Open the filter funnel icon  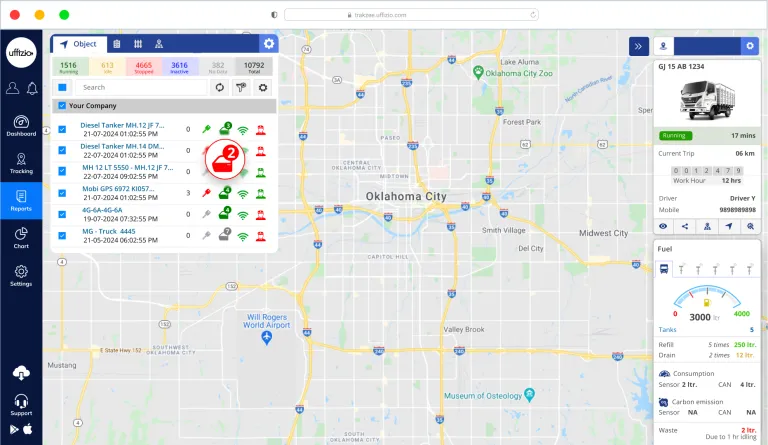[x=241, y=87]
